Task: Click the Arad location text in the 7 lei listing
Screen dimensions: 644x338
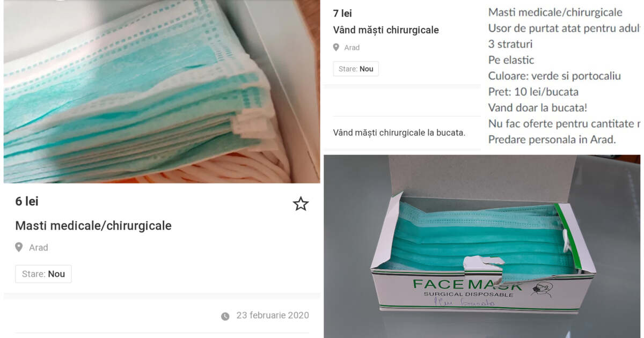Action: coord(352,47)
